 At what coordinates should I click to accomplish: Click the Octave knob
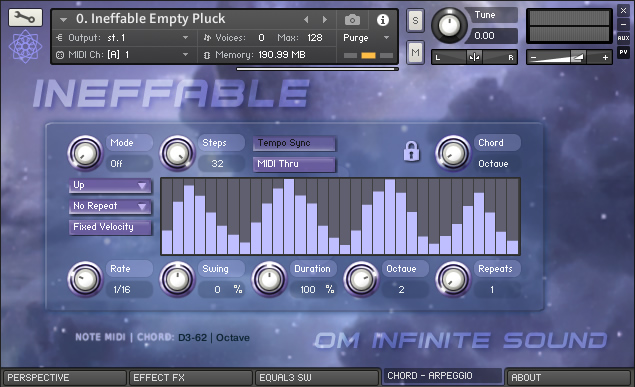click(x=361, y=279)
